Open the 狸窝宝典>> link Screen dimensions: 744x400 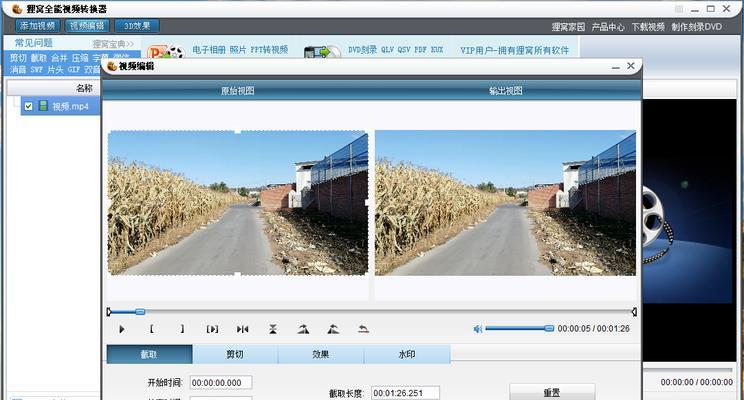113,44
